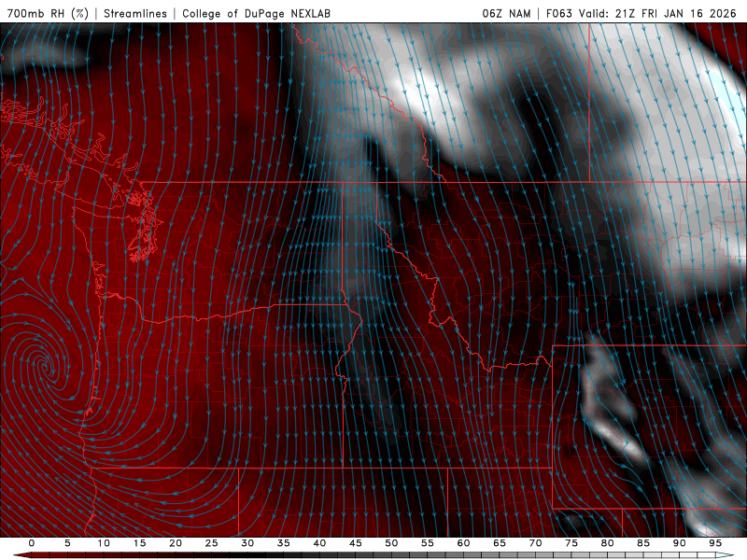Click the colorbar label "45"

pyautogui.click(x=356, y=543)
